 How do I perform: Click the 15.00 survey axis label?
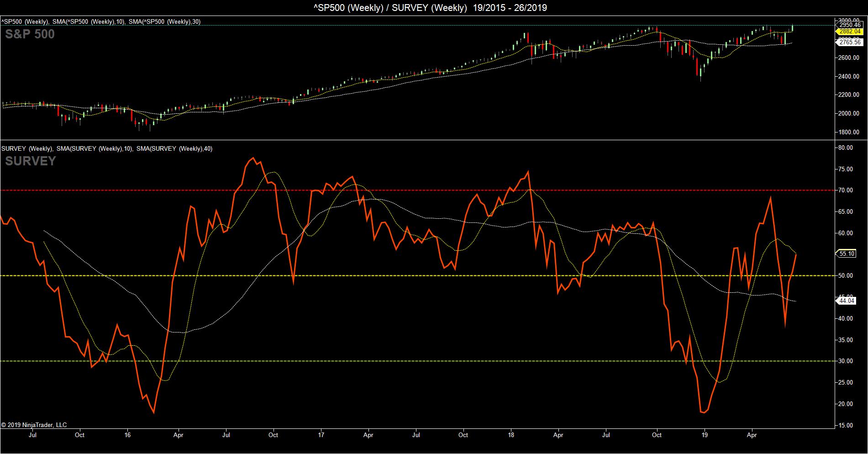[x=846, y=425]
